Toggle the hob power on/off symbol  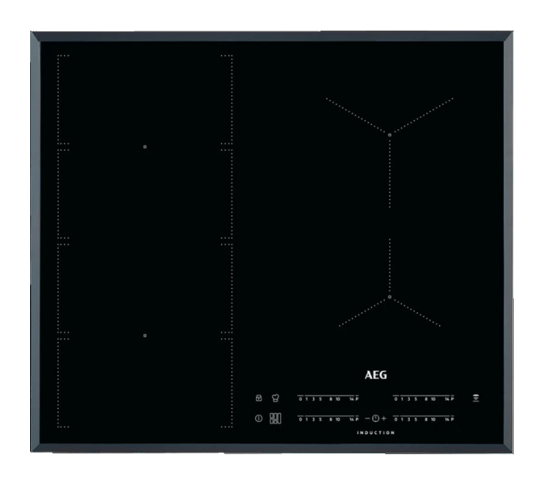pos(259,419)
